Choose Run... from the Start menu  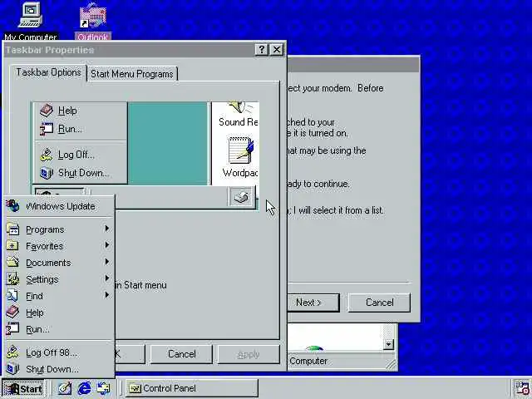[60, 329]
